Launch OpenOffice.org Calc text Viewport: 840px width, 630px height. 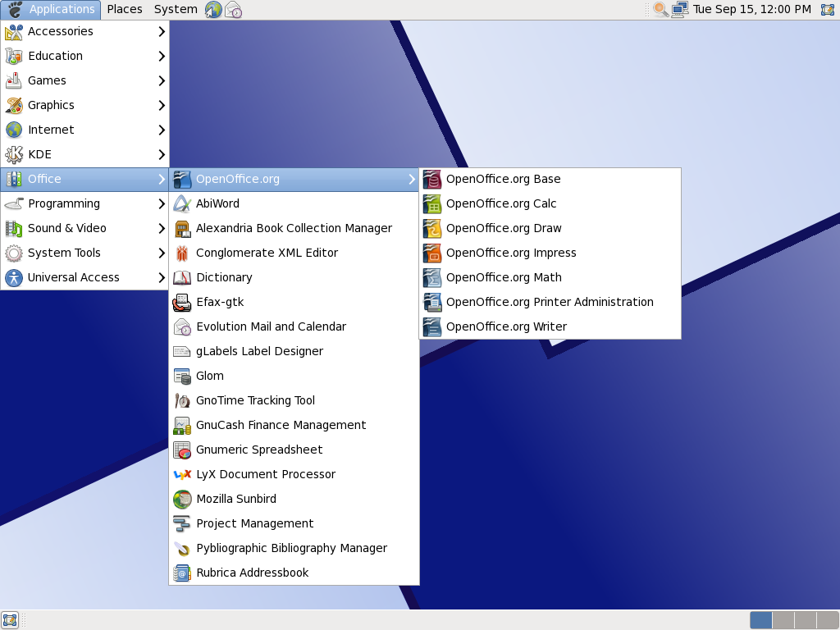click(501, 203)
